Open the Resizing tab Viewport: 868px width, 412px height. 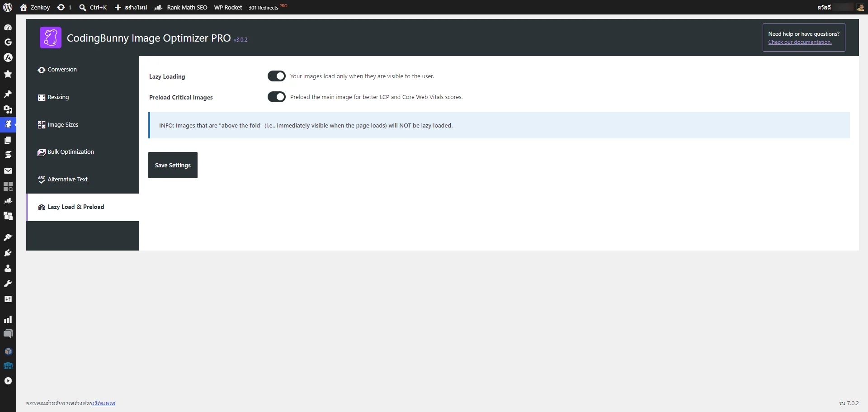pos(83,97)
